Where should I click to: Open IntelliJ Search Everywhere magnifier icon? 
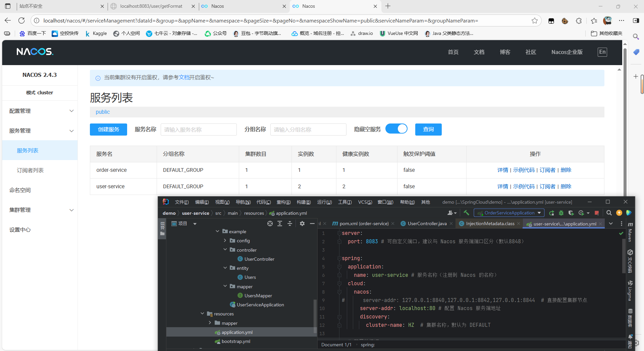point(609,213)
